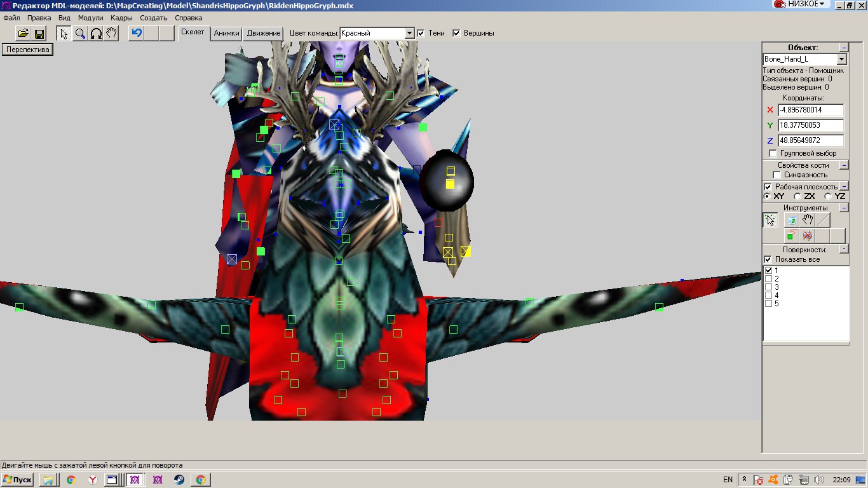Select the bone pick tool in Инструменты
Viewport: 868px width, 488px height.
771,220
